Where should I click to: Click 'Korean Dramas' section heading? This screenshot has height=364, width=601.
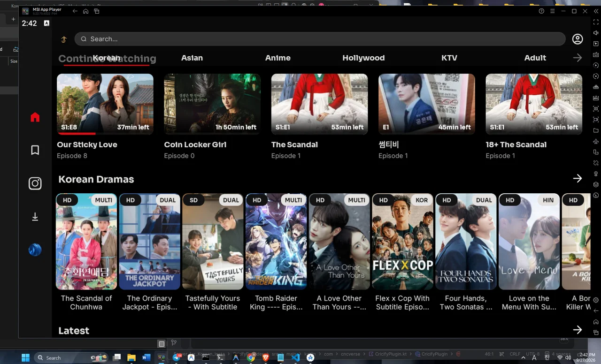coord(96,179)
